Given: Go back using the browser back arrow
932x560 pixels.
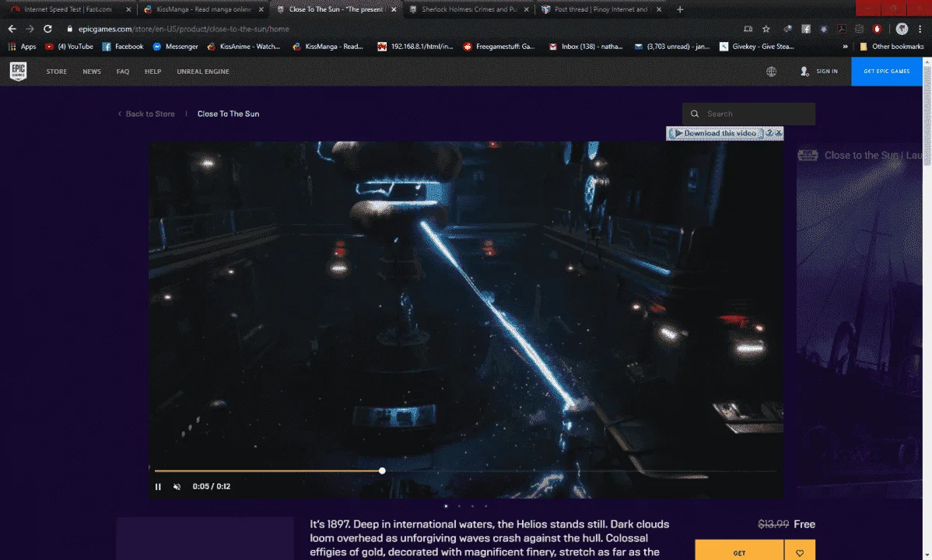Looking at the screenshot, I should click(12, 29).
